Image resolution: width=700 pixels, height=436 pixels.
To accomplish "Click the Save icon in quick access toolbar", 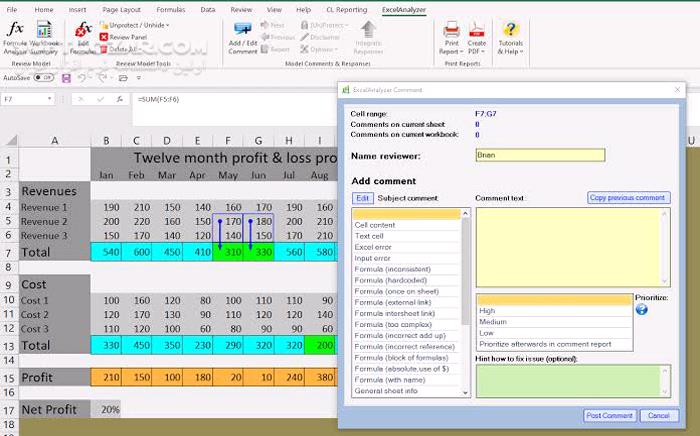I will pos(66,78).
